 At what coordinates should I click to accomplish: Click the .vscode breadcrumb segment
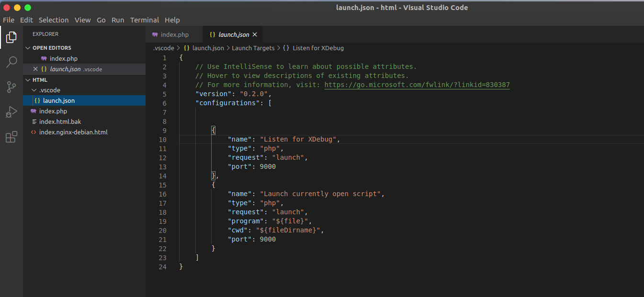[164, 48]
